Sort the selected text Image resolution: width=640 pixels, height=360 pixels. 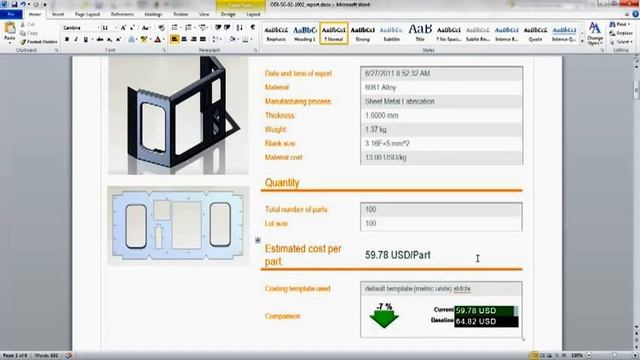[240, 28]
